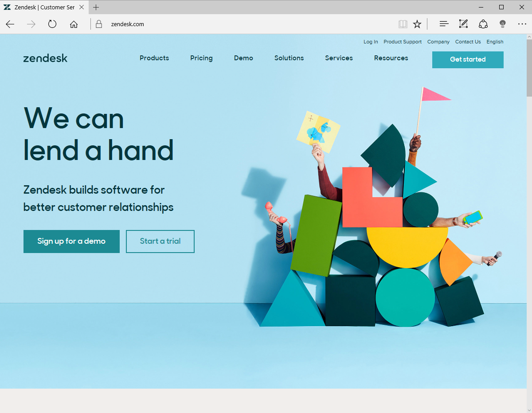532x413 pixels.
Task: Open the Log In link
Action: click(371, 42)
